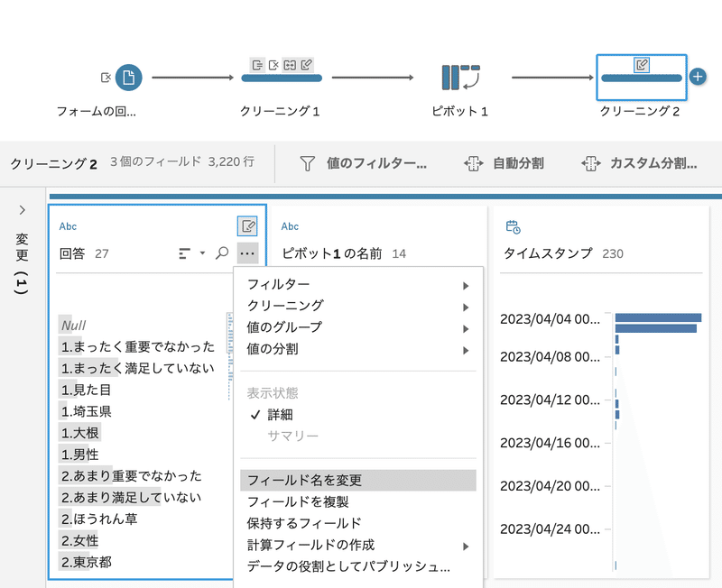Select the フォームの回... input step icon
Image resolution: width=722 pixels, height=588 pixels.
(128, 78)
